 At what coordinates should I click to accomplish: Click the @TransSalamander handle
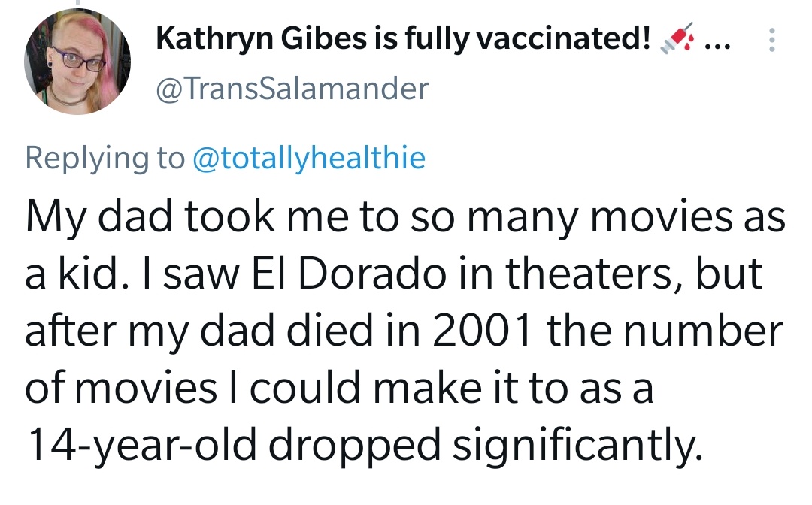(292, 89)
